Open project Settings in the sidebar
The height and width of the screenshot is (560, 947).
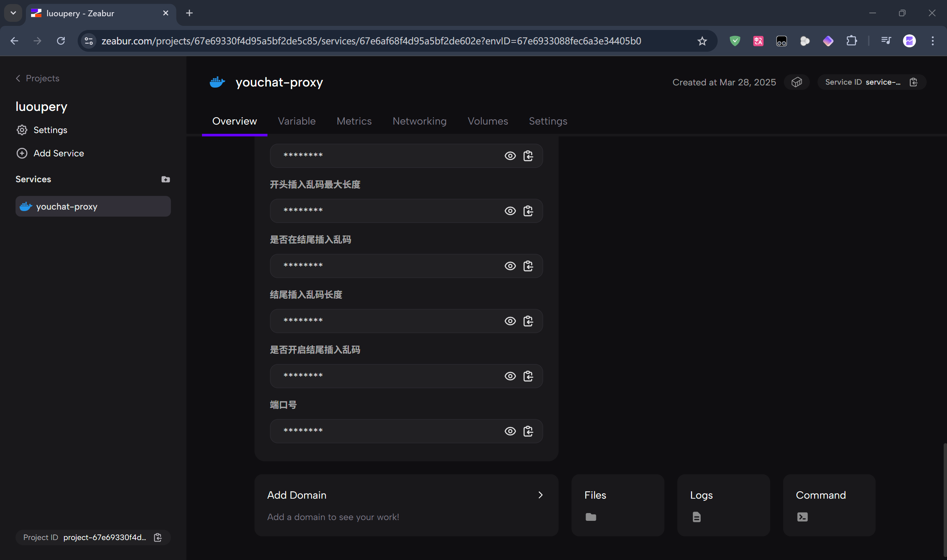click(x=50, y=130)
